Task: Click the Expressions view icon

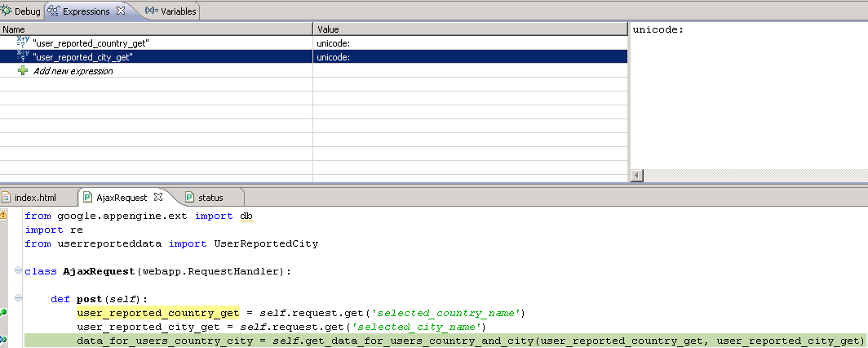Action: coord(54,11)
